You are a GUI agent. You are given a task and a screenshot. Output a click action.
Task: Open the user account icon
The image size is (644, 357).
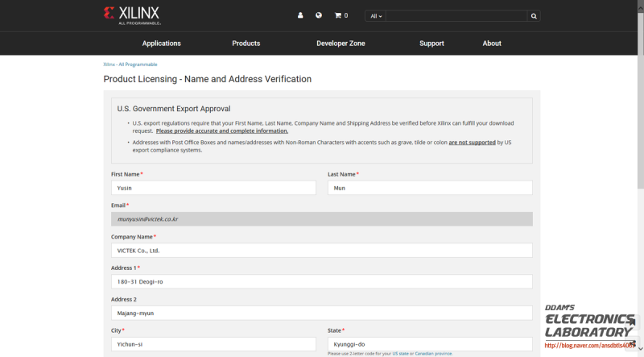click(300, 15)
